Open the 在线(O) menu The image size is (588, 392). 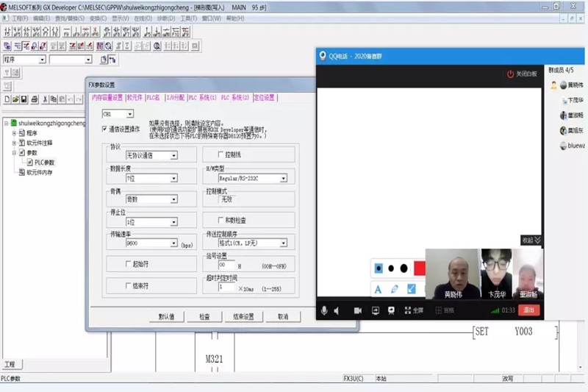coord(143,18)
